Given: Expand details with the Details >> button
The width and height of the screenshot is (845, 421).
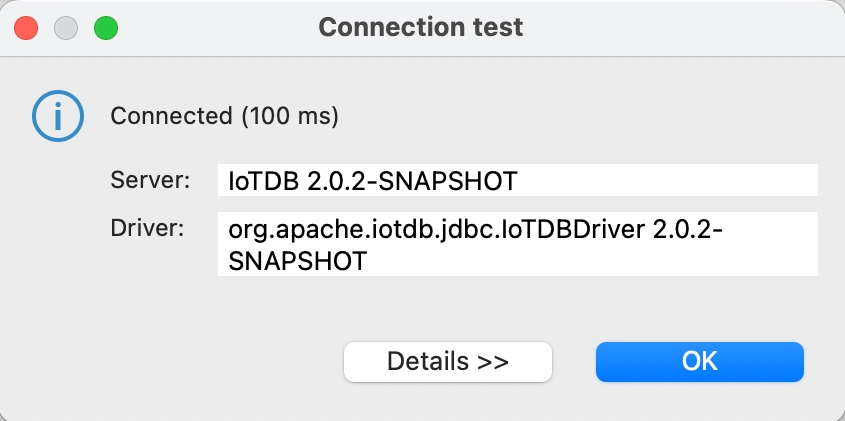Looking at the screenshot, I should tap(447, 361).
